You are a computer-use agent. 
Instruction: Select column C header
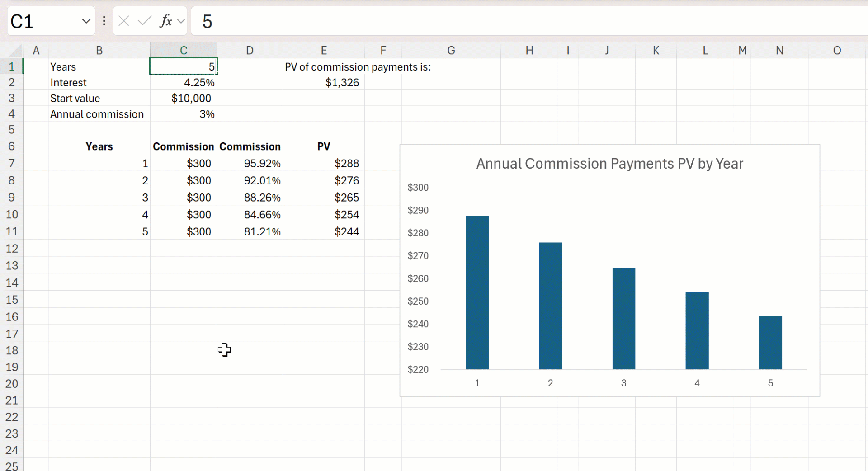point(183,50)
